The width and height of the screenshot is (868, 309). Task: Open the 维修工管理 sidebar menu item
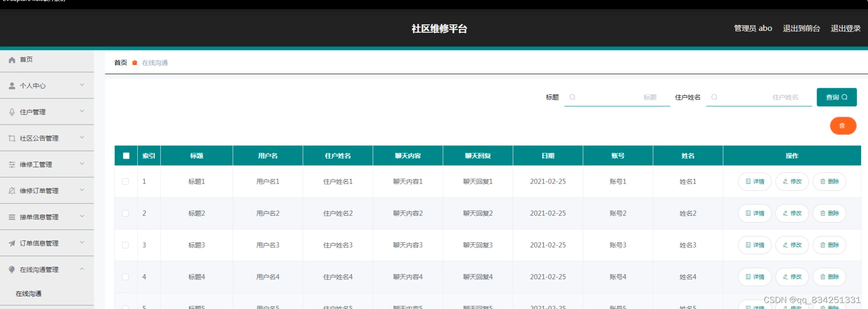click(x=47, y=165)
